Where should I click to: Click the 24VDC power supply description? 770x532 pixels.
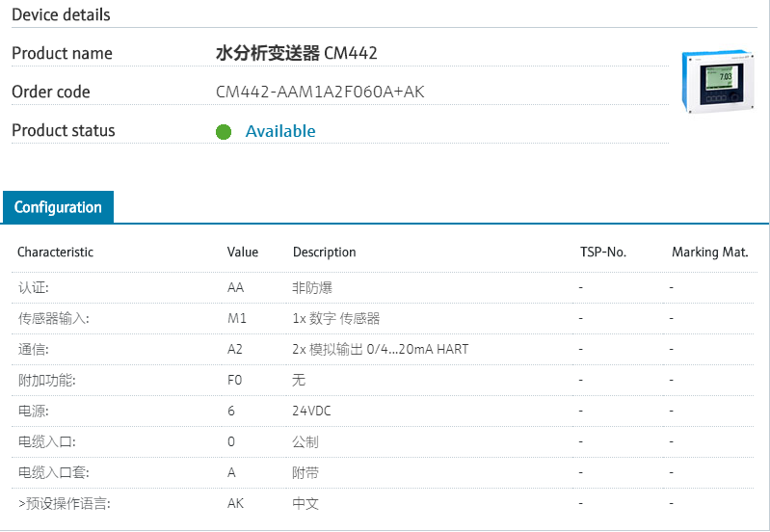311,411
